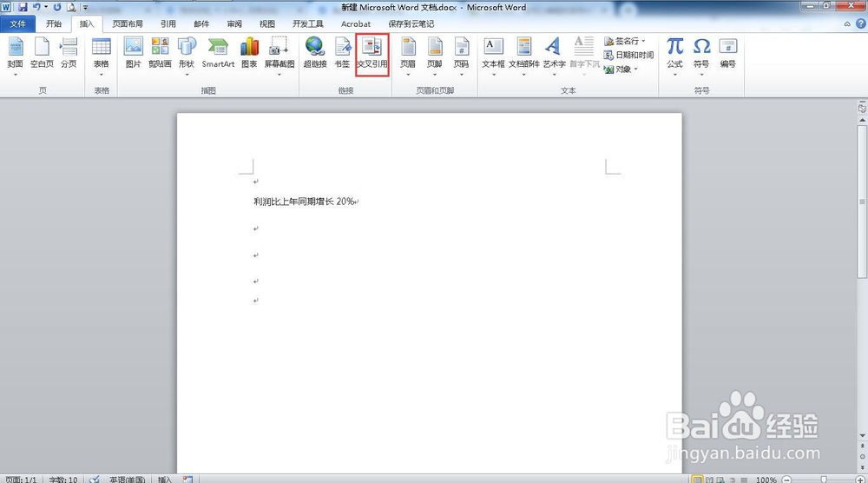Screen dimensions: 868x483
Task: Click the word count 字数: 10 status
Action: (x=63, y=480)
